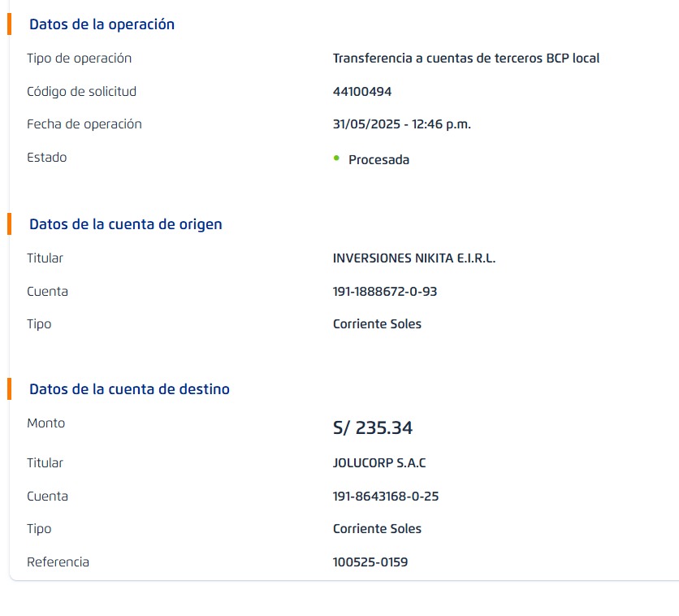Click the Transferencia a cuentas de terceros BCP local text

465,59
